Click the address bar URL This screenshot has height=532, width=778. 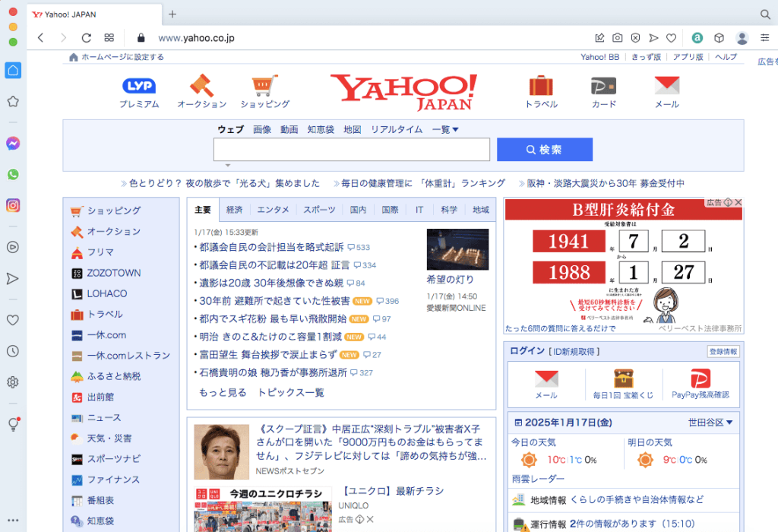[x=197, y=38]
